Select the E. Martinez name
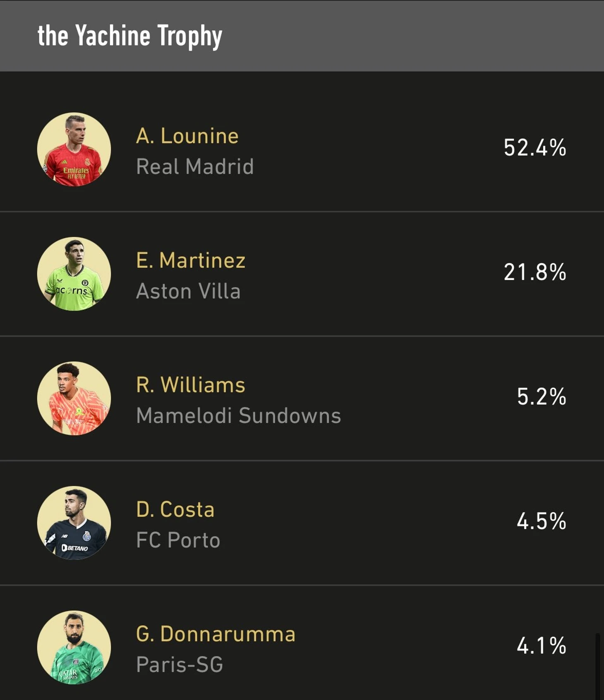Viewport: 604px width, 700px height. (x=191, y=260)
